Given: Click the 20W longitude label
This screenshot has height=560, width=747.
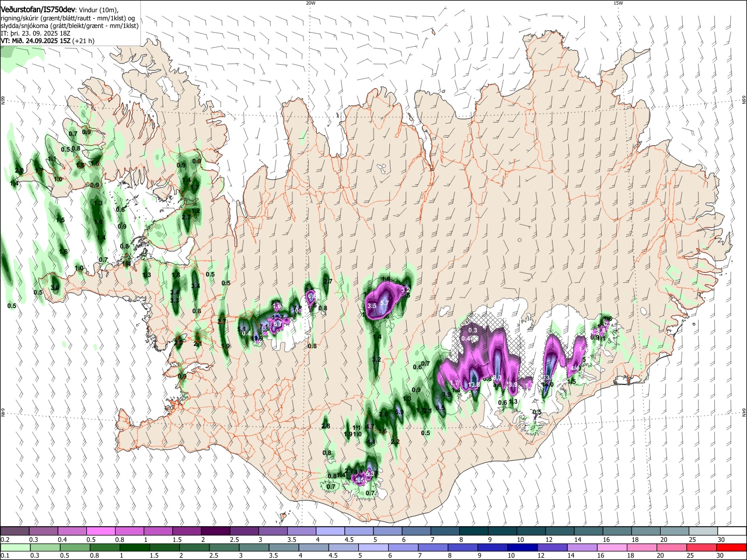Looking at the screenshot, I should [310, 3].
